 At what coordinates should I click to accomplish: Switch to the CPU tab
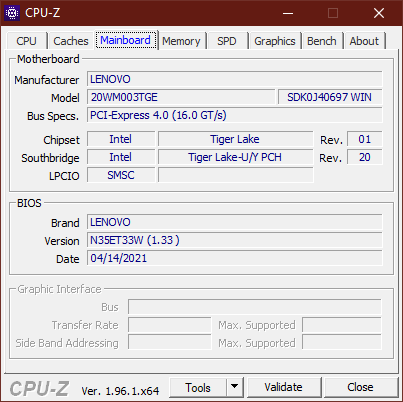click(x=26, y=41)
